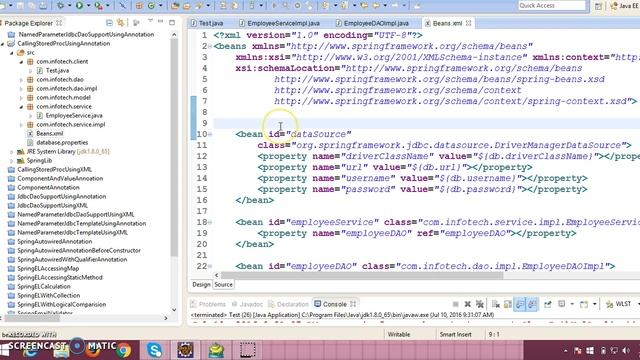The height and width of the screenshot is (360, 640).
Task: Click the Run Last Tool icon
Action: pos(98,6)
